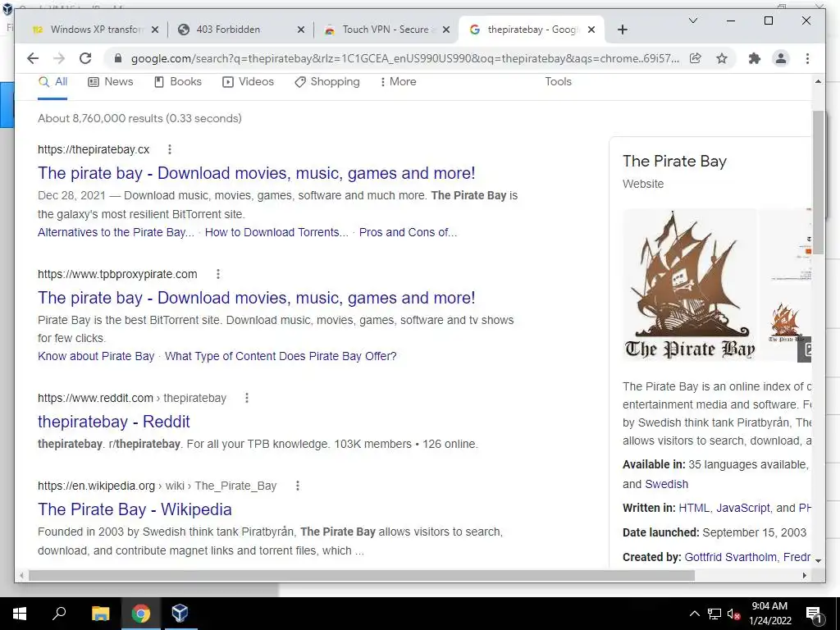Image resolution: width=840 pixels, height=630 pixels.
Task: Open the network tray icon
Action: pos(714,614)
